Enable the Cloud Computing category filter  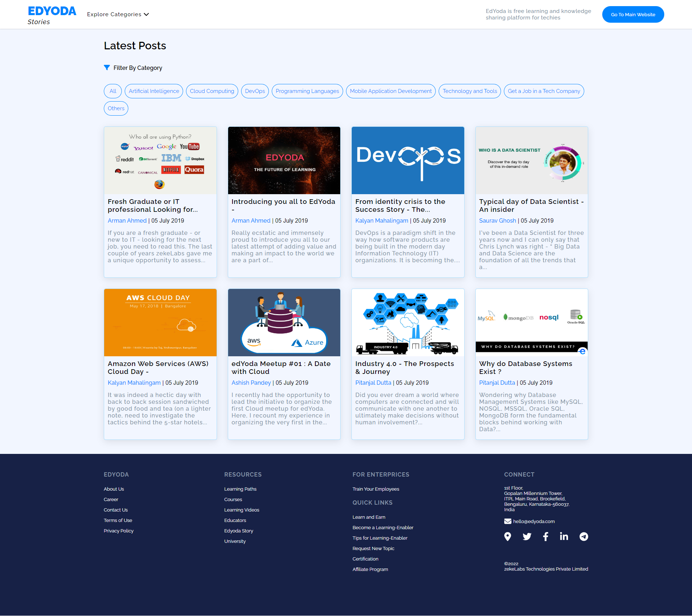pos(212,91)
